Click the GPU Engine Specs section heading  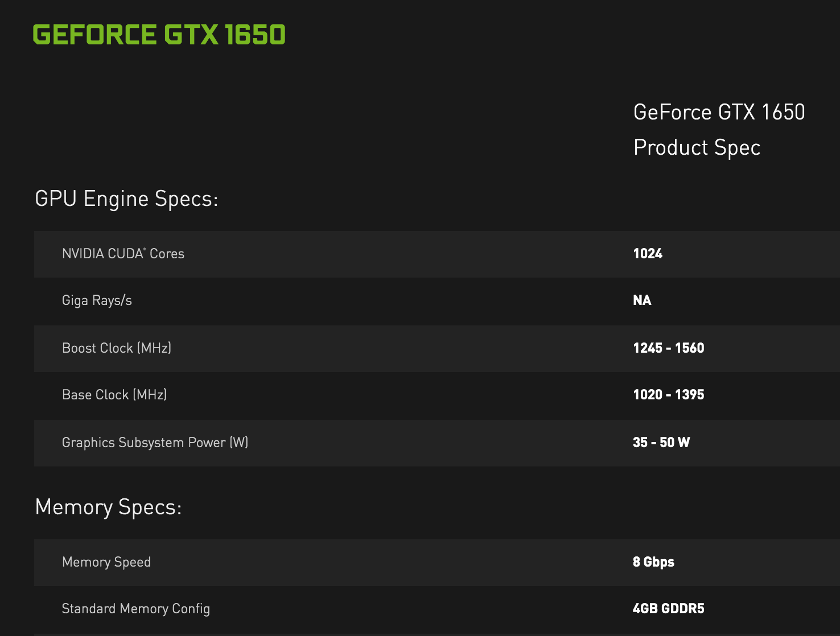click(126, 199)
